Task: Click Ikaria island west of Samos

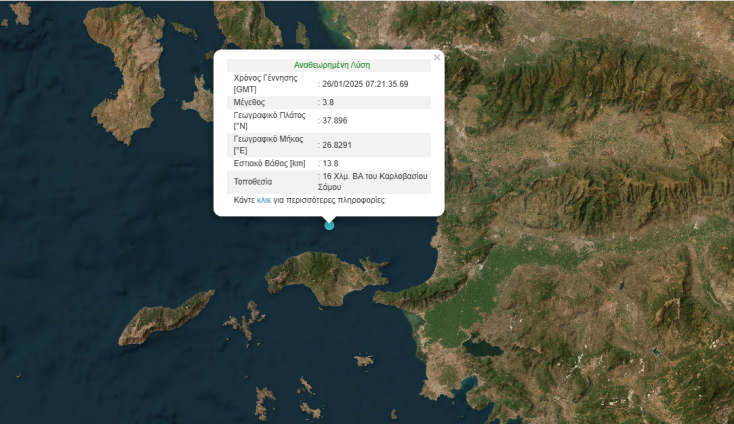Action: pos(168,318)
